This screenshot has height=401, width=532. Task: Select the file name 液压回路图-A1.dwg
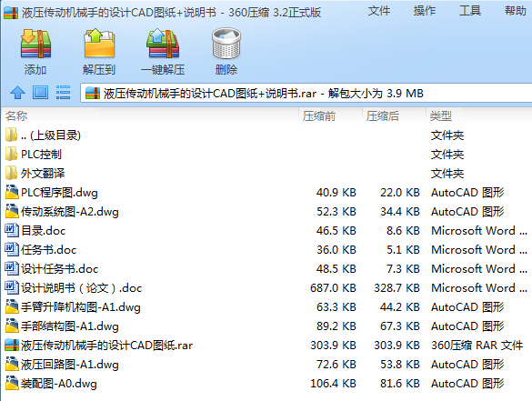coord(70,365)
